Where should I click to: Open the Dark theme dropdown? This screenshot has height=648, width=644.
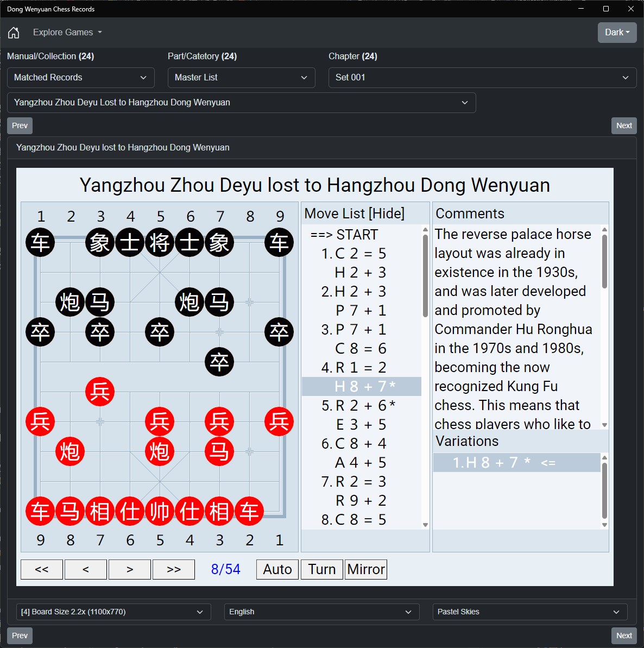pos(617,32)
